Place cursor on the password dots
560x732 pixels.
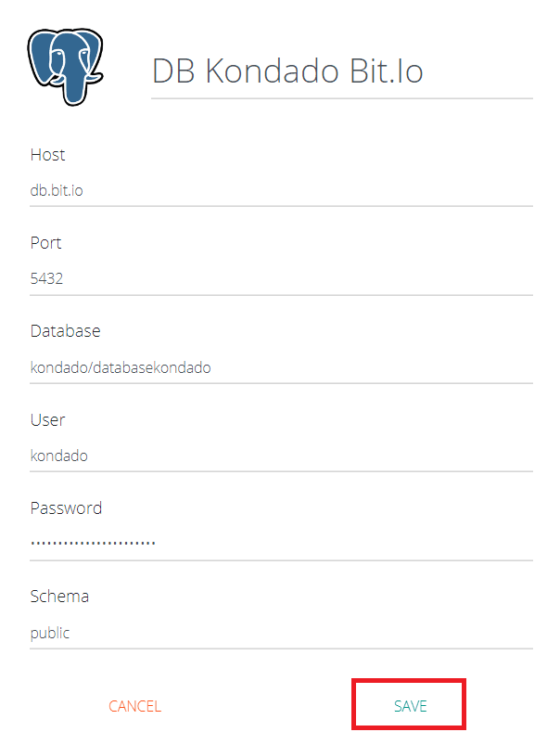point(93,542)
